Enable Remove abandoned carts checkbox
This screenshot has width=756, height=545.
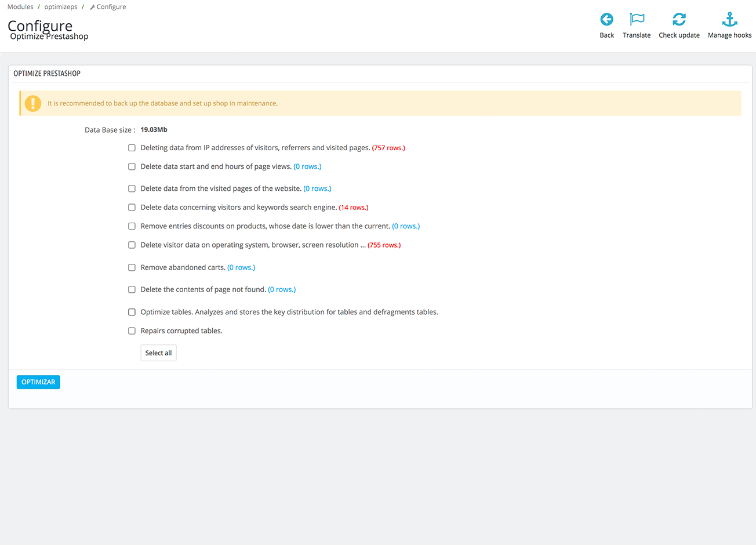(132, 268)
